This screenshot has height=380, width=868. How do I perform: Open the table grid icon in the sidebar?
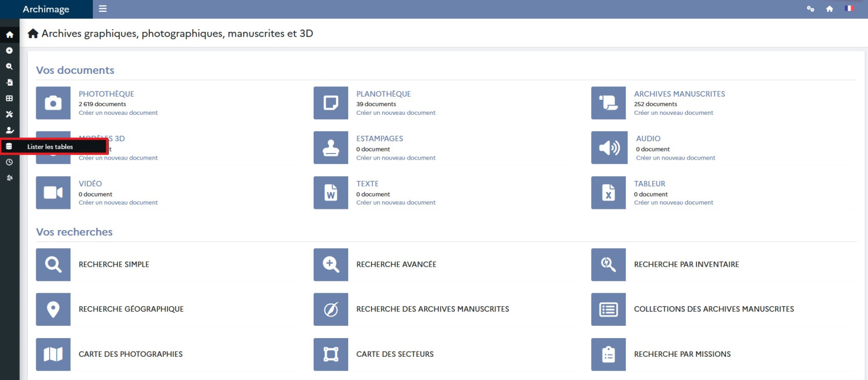click(9, 98)
